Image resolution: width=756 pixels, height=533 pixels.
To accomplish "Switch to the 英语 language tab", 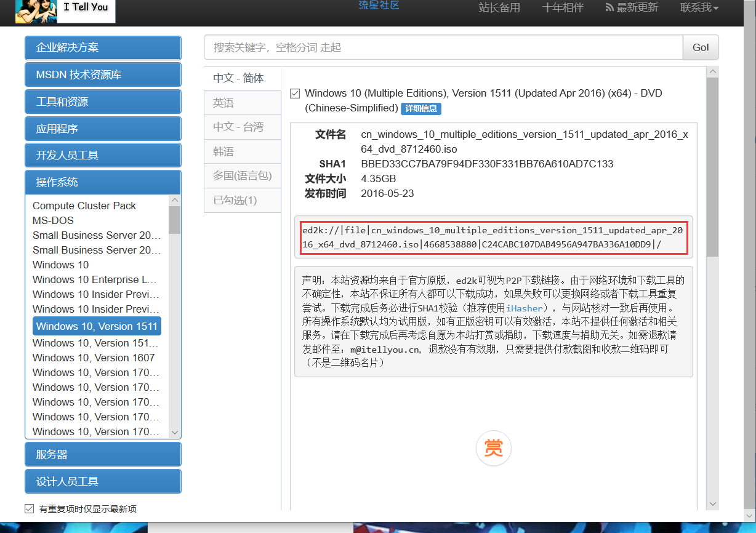I will [x=242, y=103].
